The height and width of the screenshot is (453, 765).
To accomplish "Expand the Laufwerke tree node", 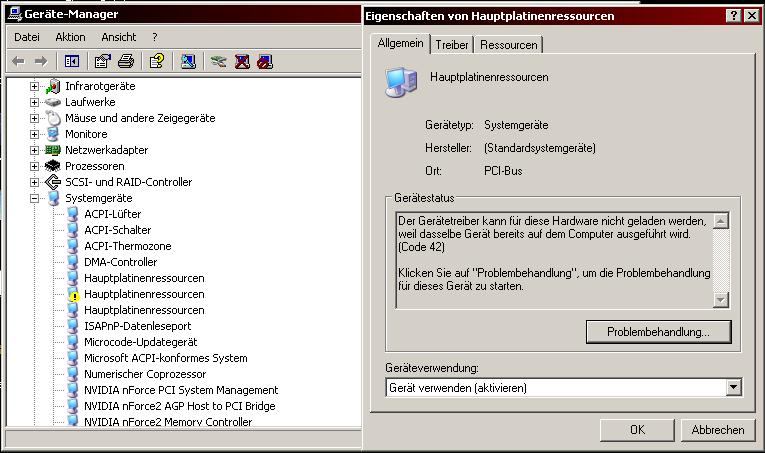I will pos(34,102).
